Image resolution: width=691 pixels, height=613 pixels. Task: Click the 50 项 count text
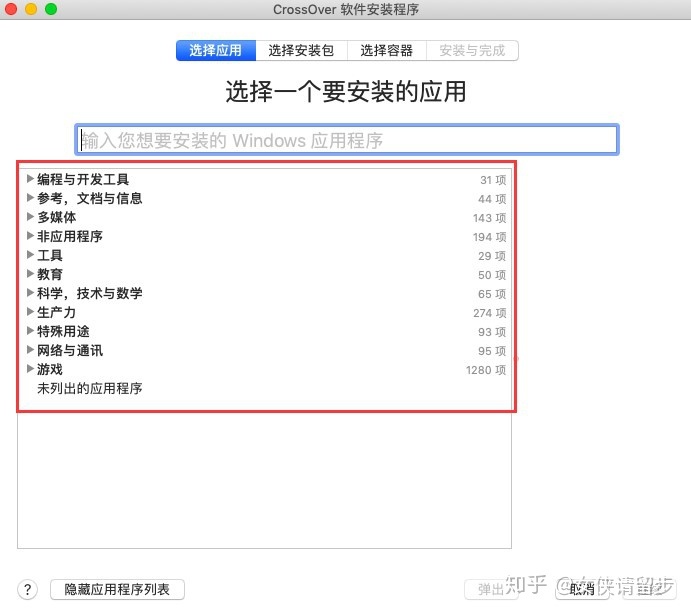(492, 275)
